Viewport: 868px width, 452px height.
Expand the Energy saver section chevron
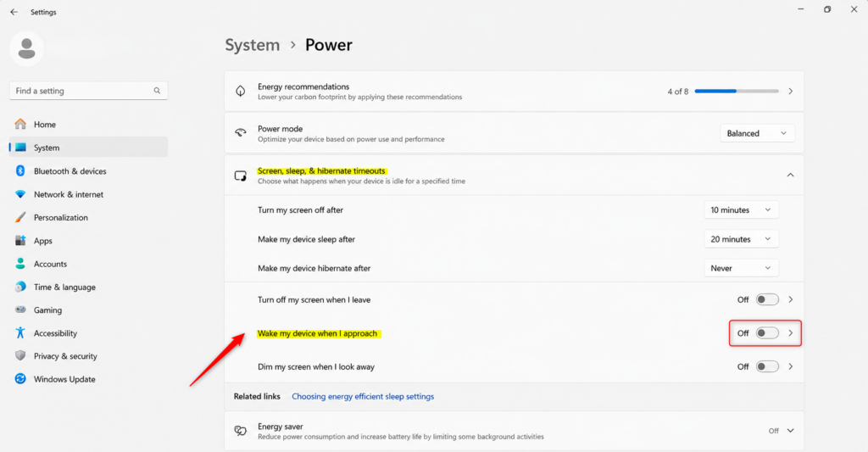click(791, 431)
